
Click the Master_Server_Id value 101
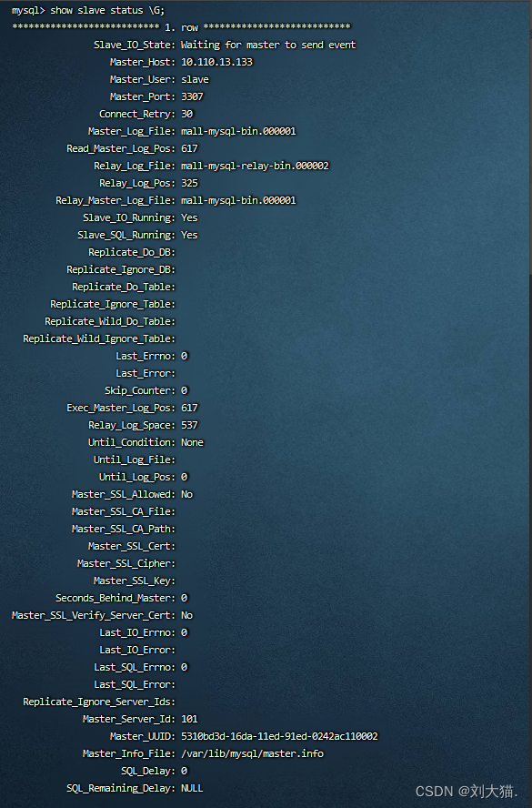[x=189, y=719]
